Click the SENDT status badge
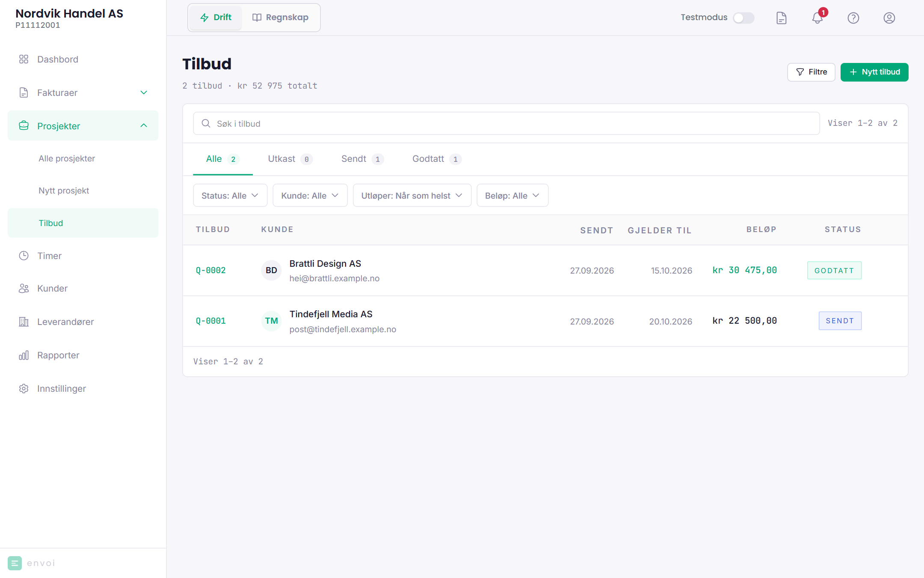The height and width of the screenshot is (578, 924). (840, 321)
